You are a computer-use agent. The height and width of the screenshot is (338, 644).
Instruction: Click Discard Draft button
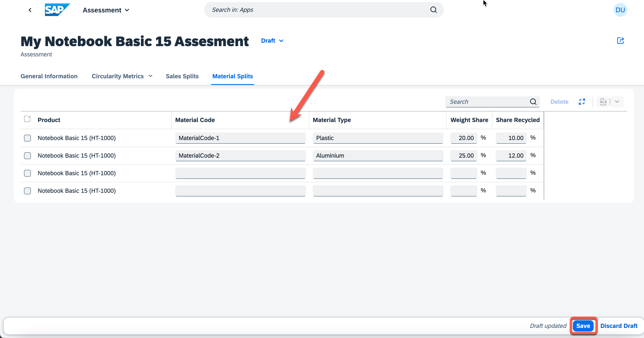tap(619, 326)
